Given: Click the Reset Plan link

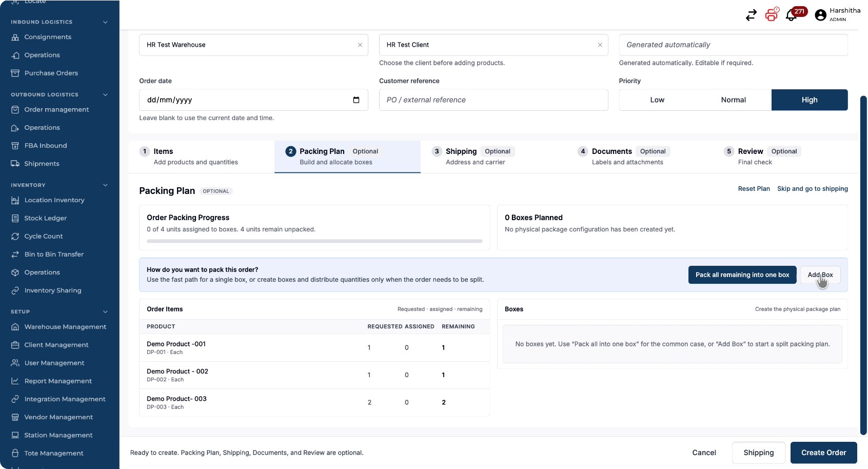Looking at the screenshot, I should (754, 189).
